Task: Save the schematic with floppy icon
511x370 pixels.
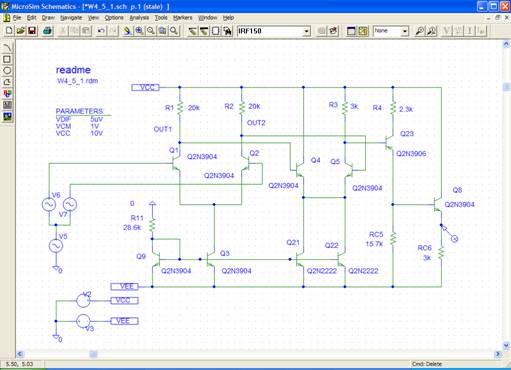Action: [x=32, y=31]
